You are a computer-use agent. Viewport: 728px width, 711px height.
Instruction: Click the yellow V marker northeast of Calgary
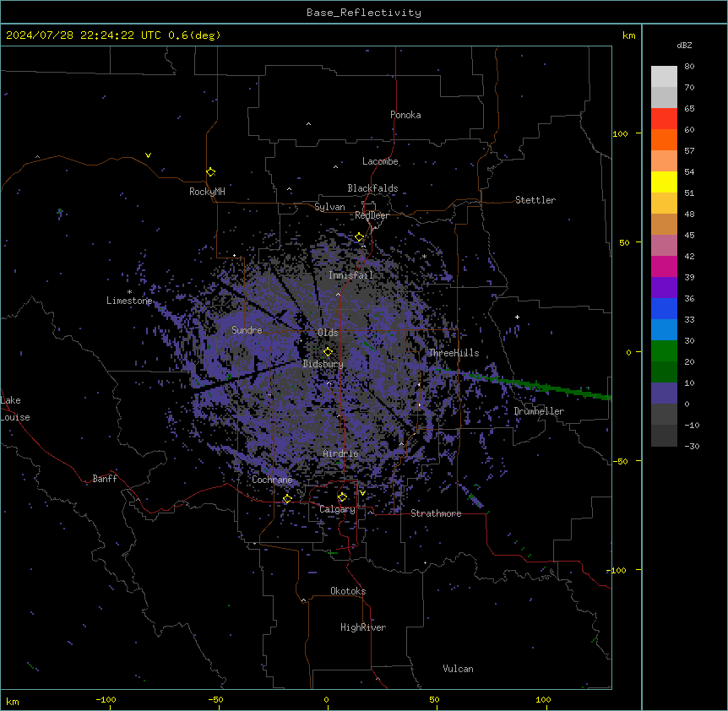pyautogui.click(x=362, y=493)
